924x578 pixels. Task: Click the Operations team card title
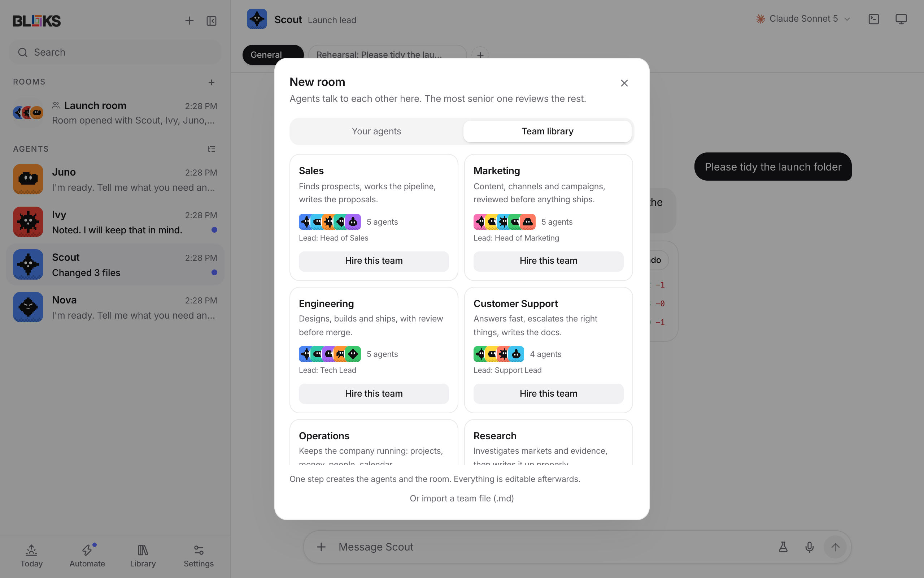324,436
